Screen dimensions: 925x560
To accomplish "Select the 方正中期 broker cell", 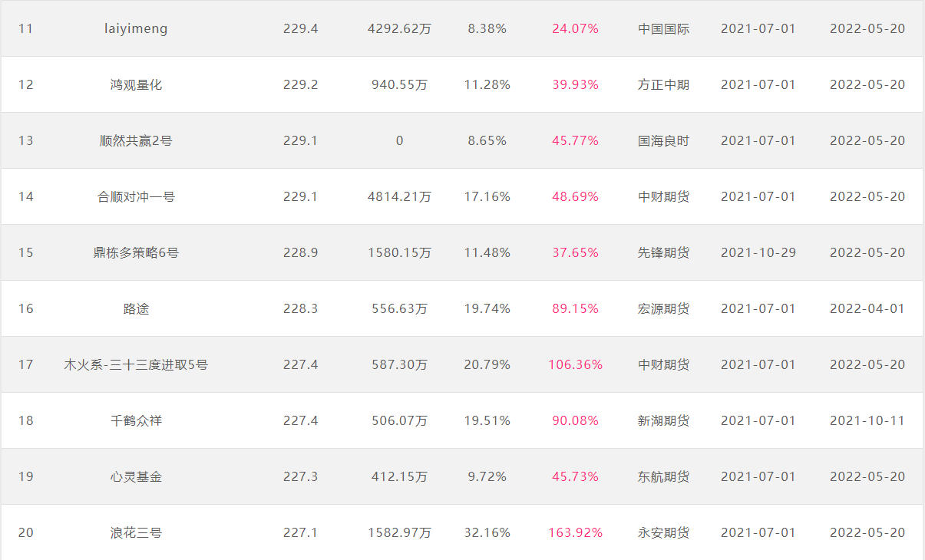I will pyautogui.click(x=664, y=85).
